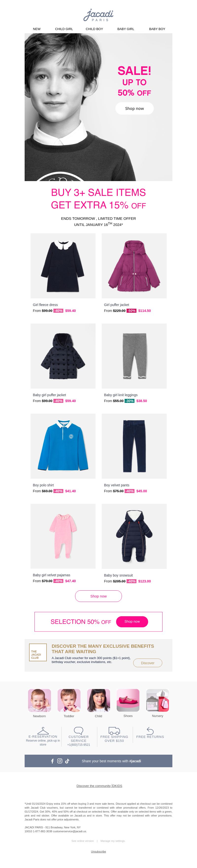The width and height of the screenshot is (197, 868).
Task: Open the Facebook icon in the footer
Action: tap(52, 761)
